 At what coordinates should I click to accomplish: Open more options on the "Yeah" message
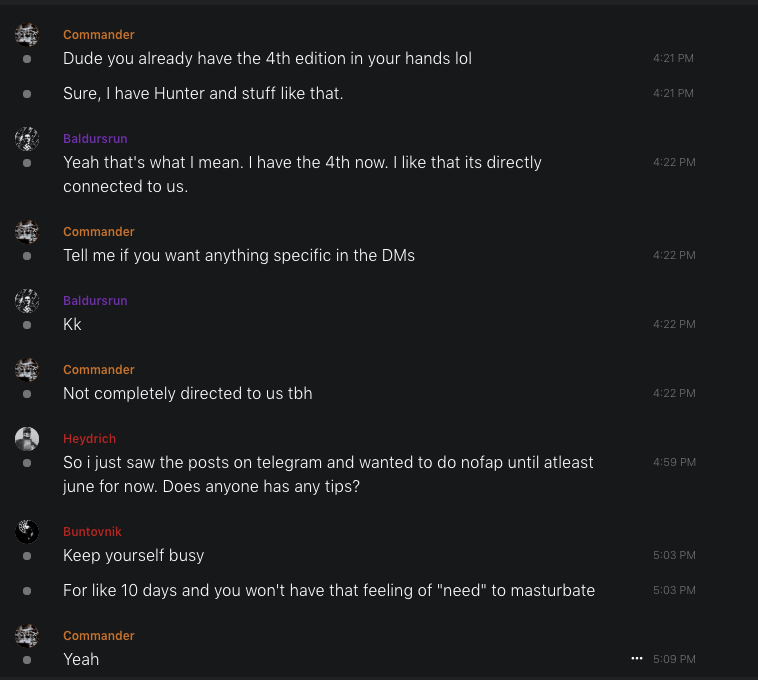(x=636, y=659)
